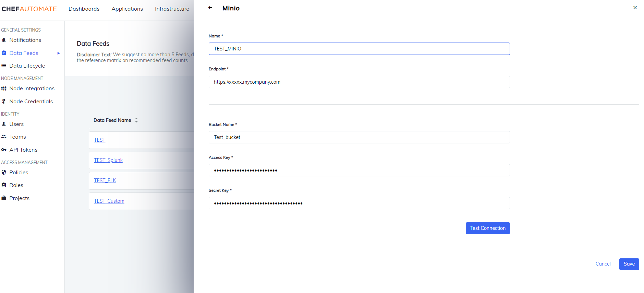The image size is (644, 293).
Task: Click the Data Feeds sidebar icon
Action: click(x=4, y=53)
